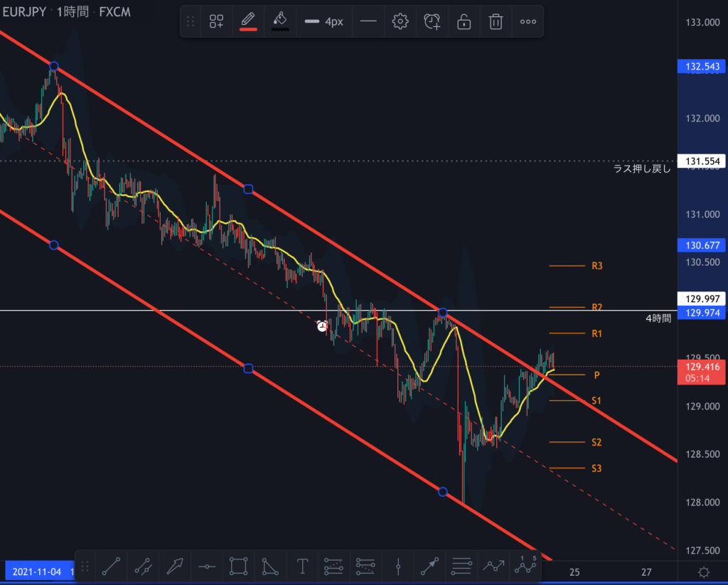Select the horizontal line tool
Viewport: 728px width, 585px height.
click(x=206, y=567)
